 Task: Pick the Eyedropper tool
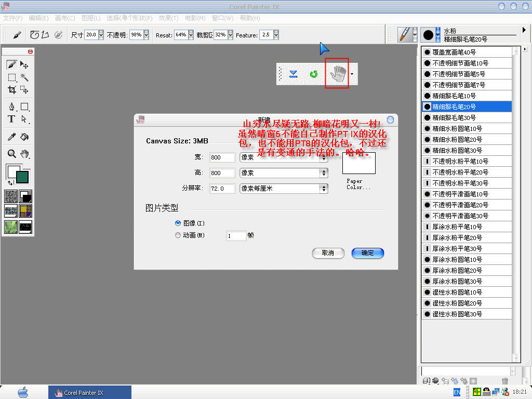tap(11, 137)
